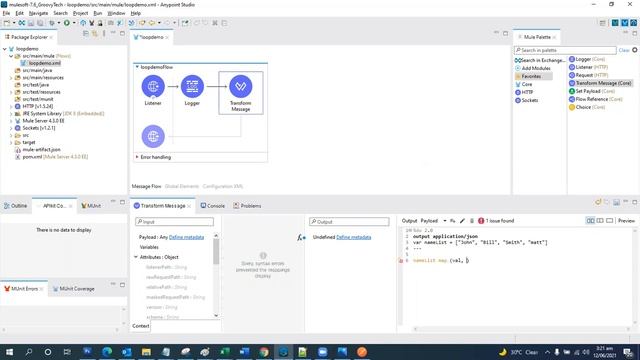Viewport: 640px width, 360px height.
Task: Click the Search in Exchange option
Action: (540, 60)
